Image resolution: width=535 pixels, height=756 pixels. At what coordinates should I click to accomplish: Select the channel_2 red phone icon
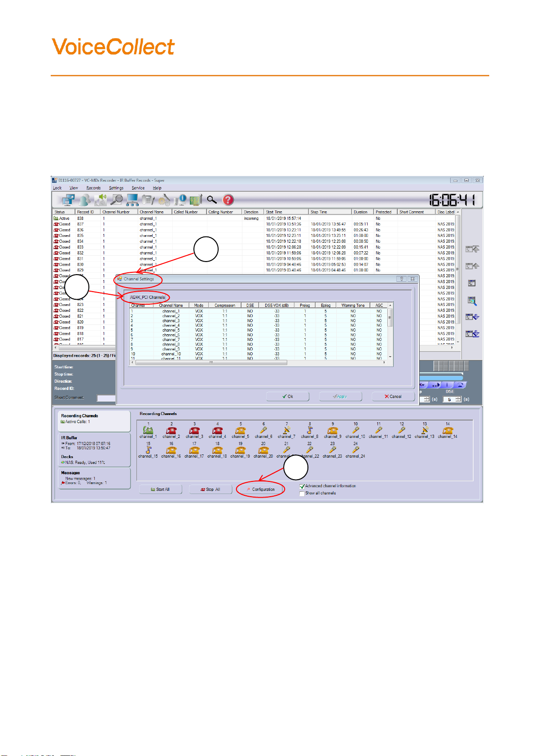click(x=171, y=430)
